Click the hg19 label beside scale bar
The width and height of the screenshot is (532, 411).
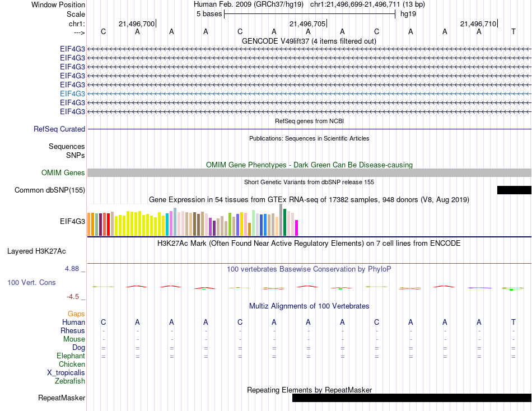pos(408,14)
